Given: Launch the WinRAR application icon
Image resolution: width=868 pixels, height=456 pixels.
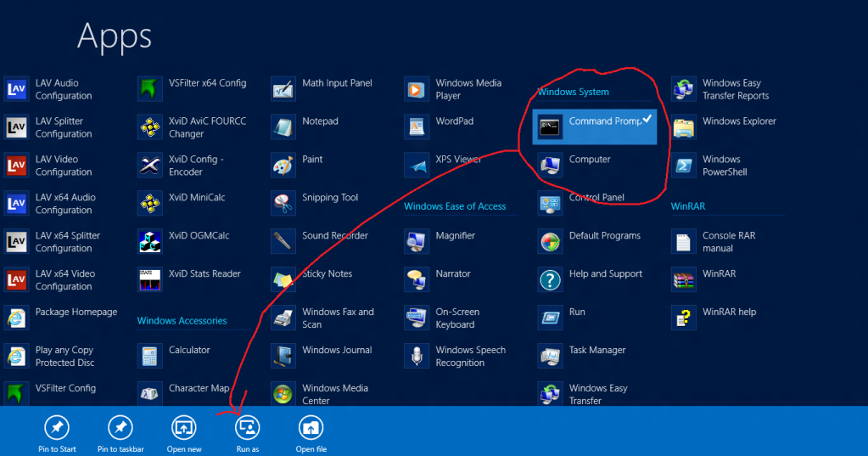Looking at the screenshot, I should pos(683,280).
